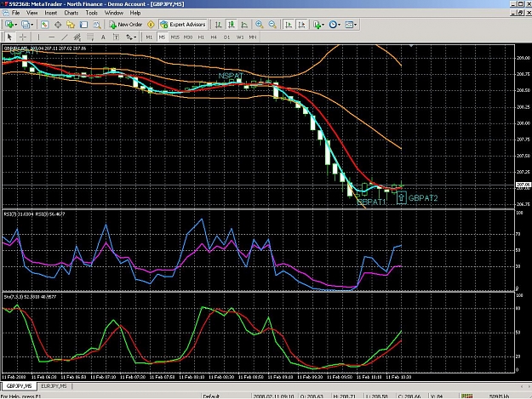Viewport: 532px width, 399px height.
Task: Click the NISPAT chart label
Action: click(231, 76)
